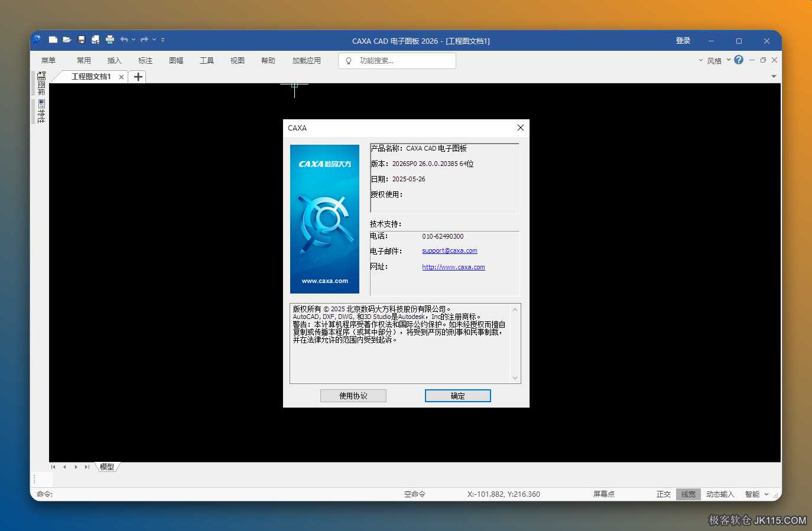This screenshot has height=531, width=812.
Task: Create a new document with the New icon
Action: tap(53, 40)
